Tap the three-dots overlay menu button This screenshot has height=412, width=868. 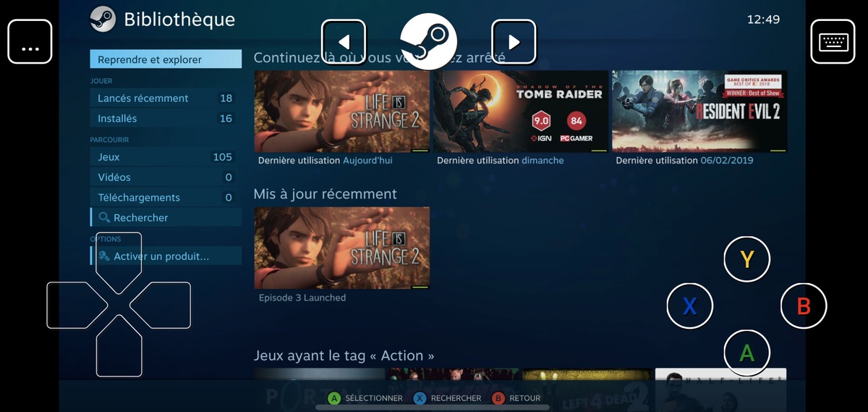point(30,41)
